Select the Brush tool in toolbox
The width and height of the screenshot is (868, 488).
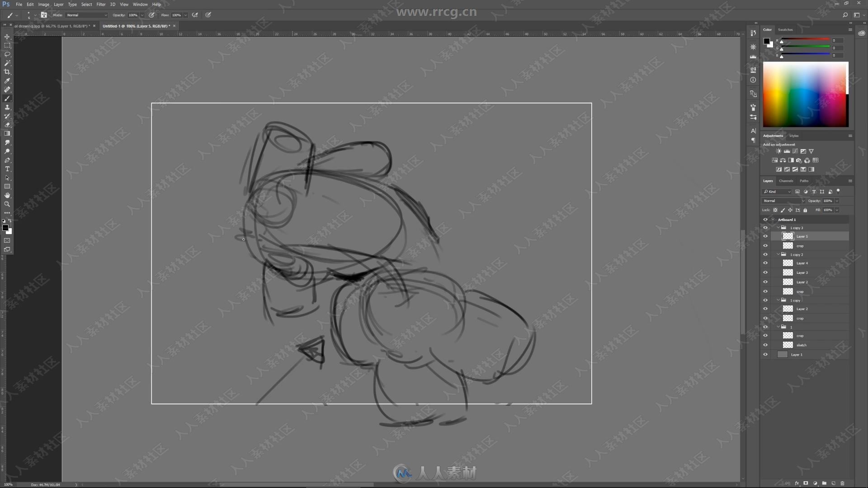(x=7, y=99)
